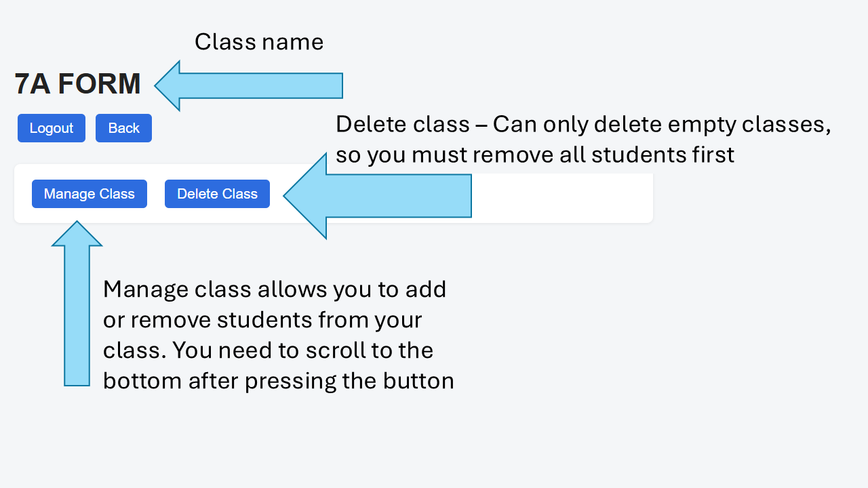
Task: Click the word "FORM" in the heading
Action: click(99, 84)
